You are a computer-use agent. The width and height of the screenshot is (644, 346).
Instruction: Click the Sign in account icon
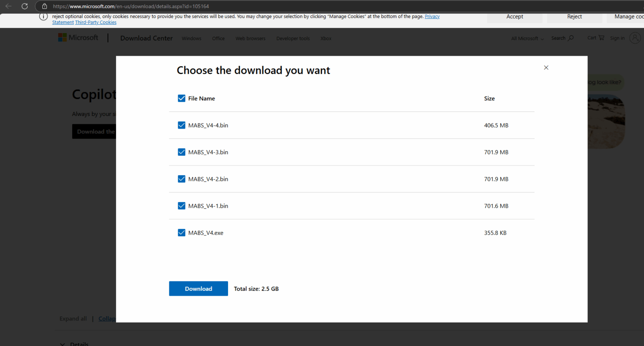point(634,38)
